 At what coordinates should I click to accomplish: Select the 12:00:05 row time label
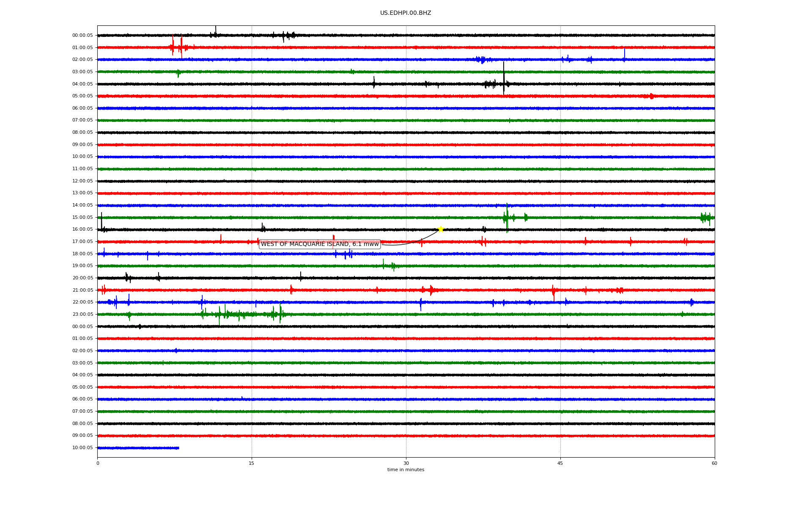(82, 181)
